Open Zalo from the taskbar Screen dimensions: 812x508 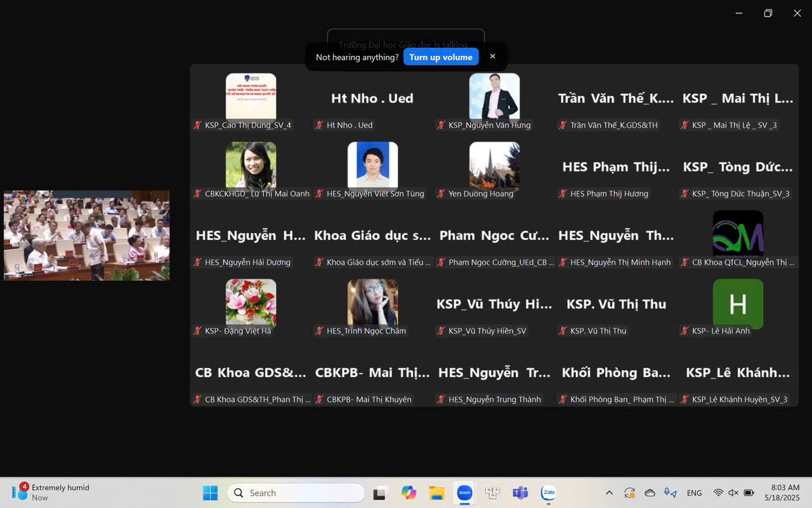pos(548,493)
